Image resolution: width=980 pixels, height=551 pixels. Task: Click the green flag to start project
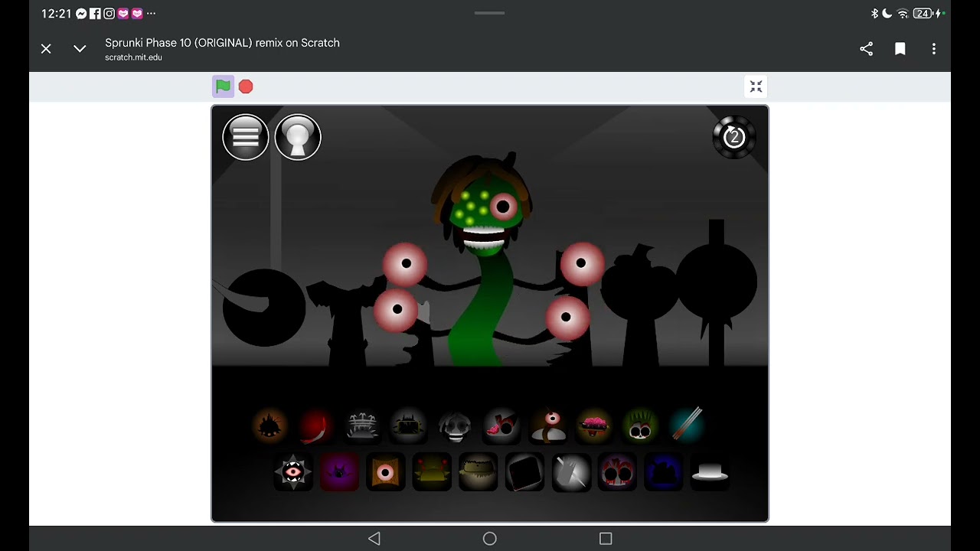click(x=223, y=86)
